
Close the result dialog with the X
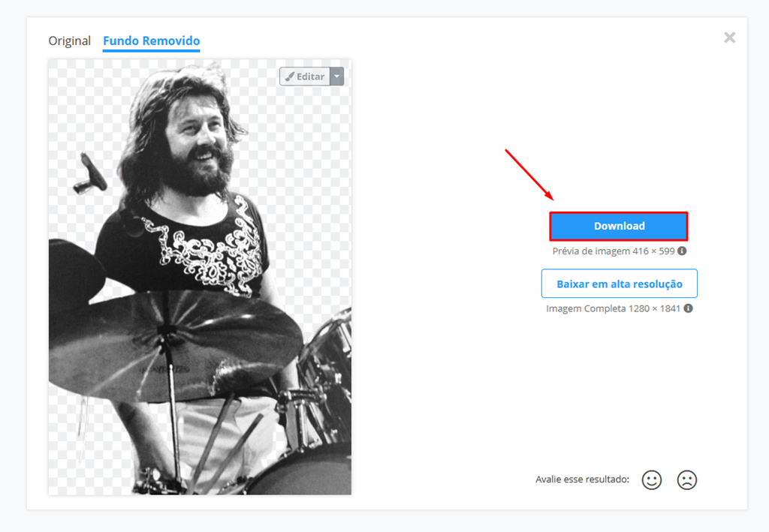pyautogui.click(x=730, y=38)
